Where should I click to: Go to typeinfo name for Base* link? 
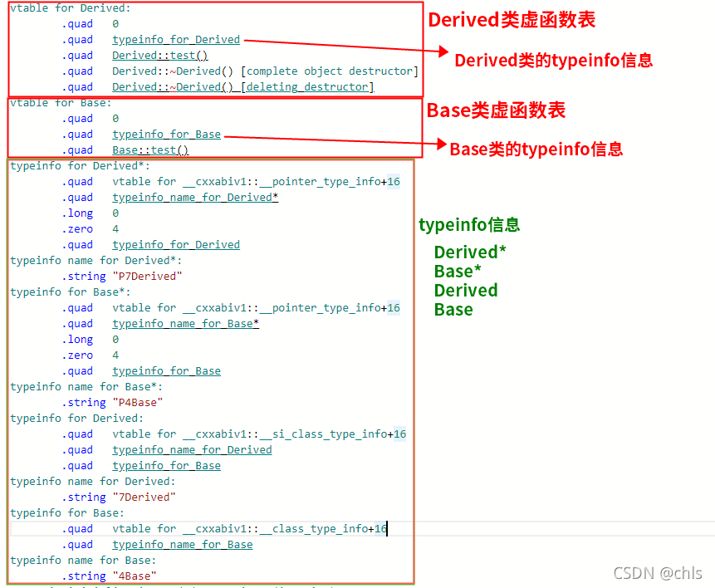(x=185, y=324)
